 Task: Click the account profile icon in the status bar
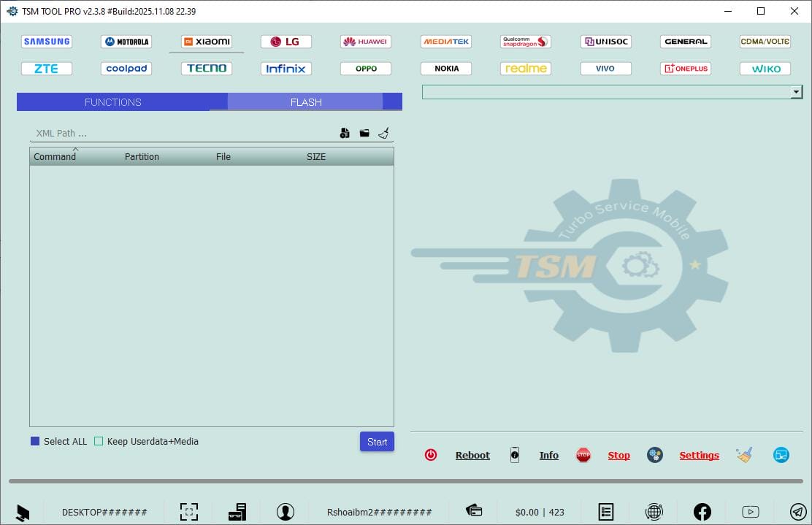click(286, 511)
